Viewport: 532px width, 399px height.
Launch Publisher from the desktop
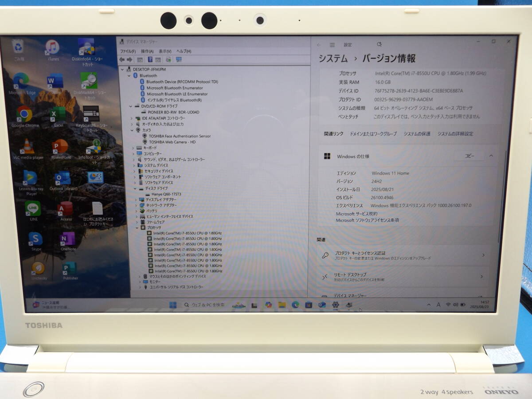click(x=70, y=270)
